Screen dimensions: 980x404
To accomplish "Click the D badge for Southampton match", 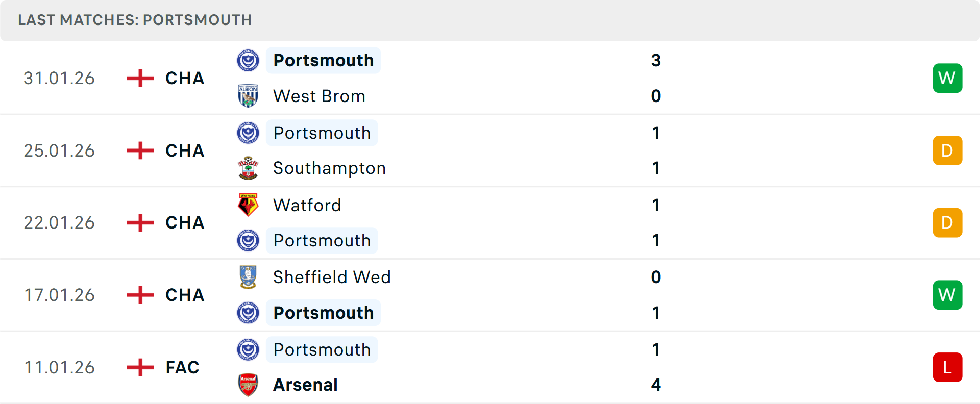I will 947,150.
